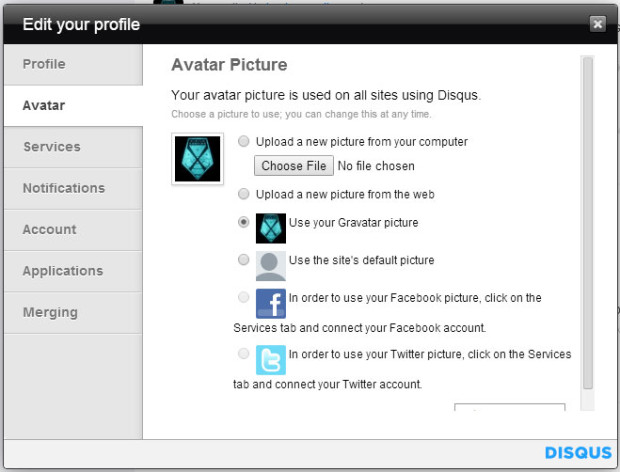Click the site's default silhouette avatar icon
Viewport: 620px width, 472px height.
(270, 266)
